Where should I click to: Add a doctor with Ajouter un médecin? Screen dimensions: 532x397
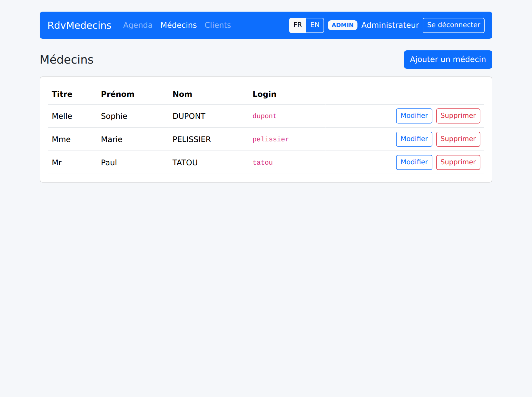coord(448,59)
